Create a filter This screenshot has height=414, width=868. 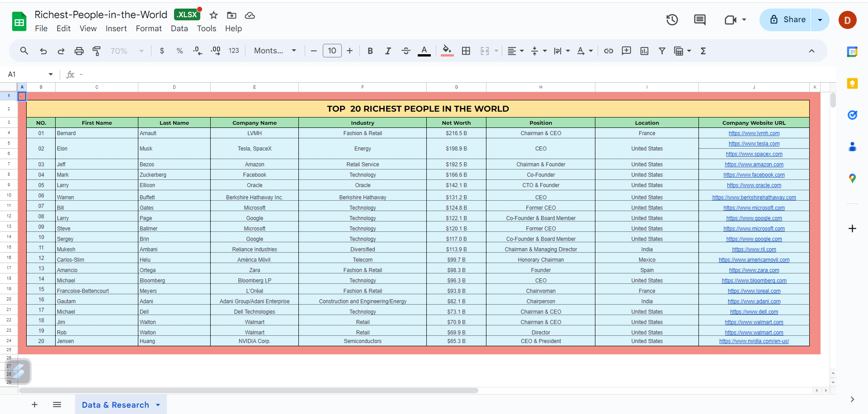662,51
